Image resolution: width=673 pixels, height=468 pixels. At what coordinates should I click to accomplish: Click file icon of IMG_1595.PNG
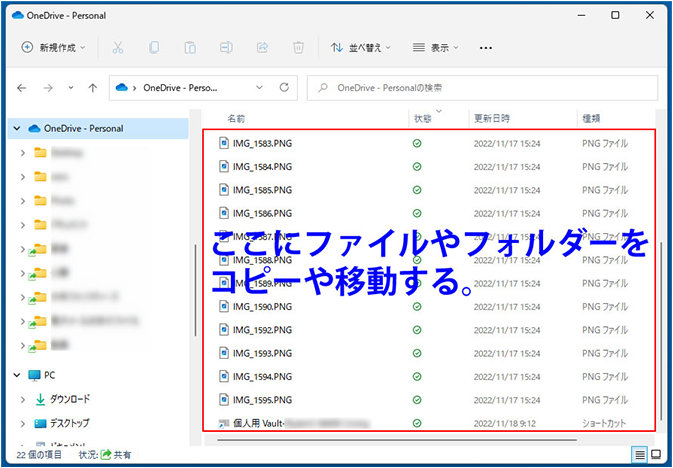point(224,399)
